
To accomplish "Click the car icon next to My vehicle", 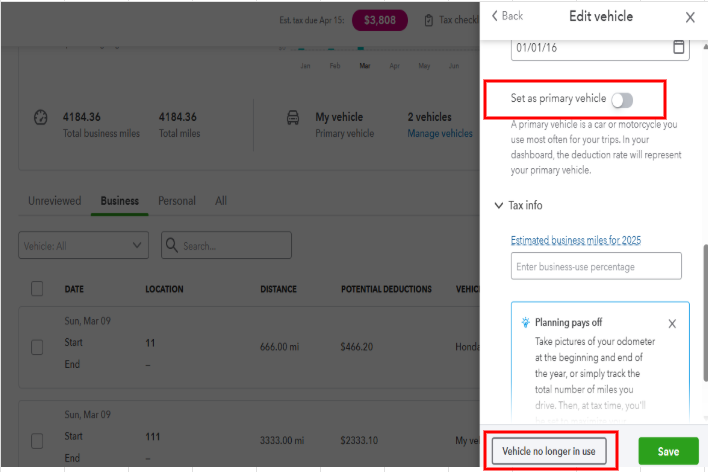I will (293, 117).
